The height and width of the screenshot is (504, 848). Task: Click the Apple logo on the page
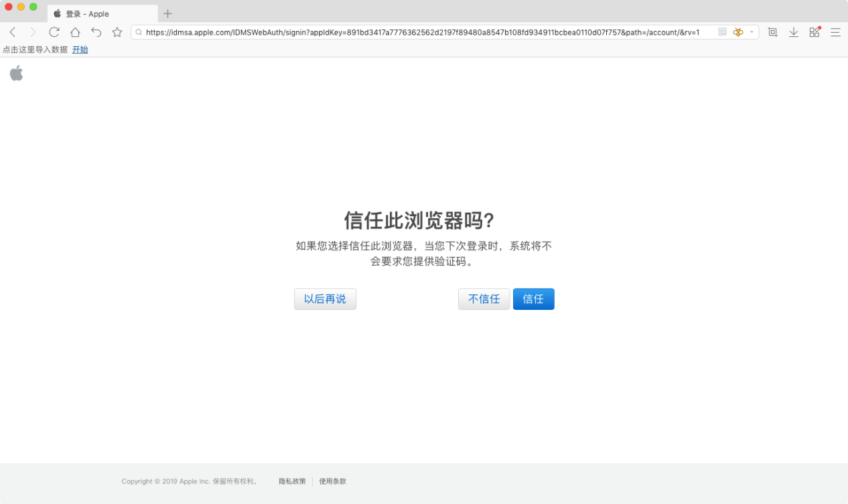[17, 73]
